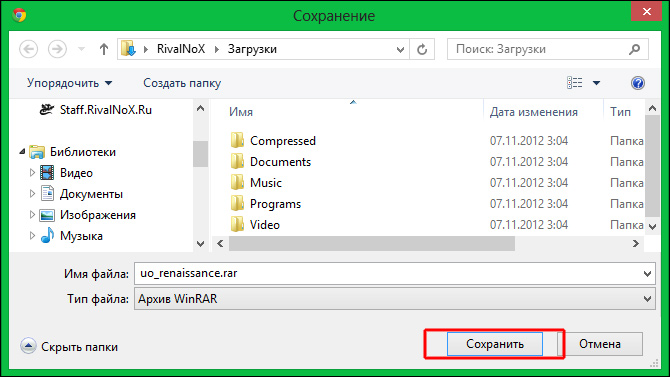Image resolution: width=670 pixels, height=377 pixels.
Task: Click the horizontal scrollbar of file list
Action: coord(372,244)
